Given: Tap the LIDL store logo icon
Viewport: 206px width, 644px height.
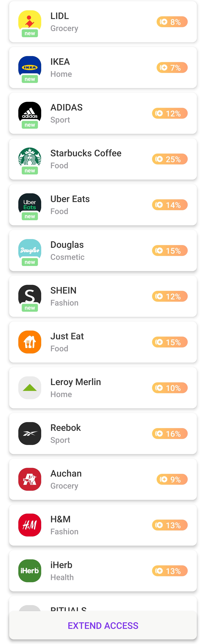Looking at the screenshot, I should (x=30, y=22).
